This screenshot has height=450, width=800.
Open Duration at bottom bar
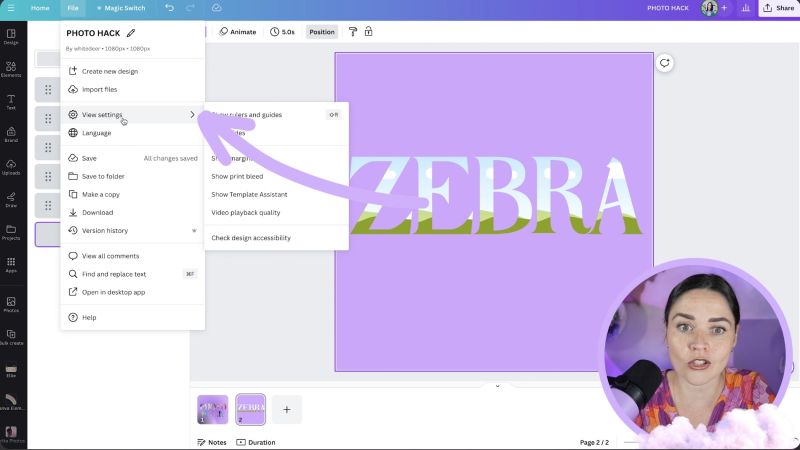click(256, 442)
